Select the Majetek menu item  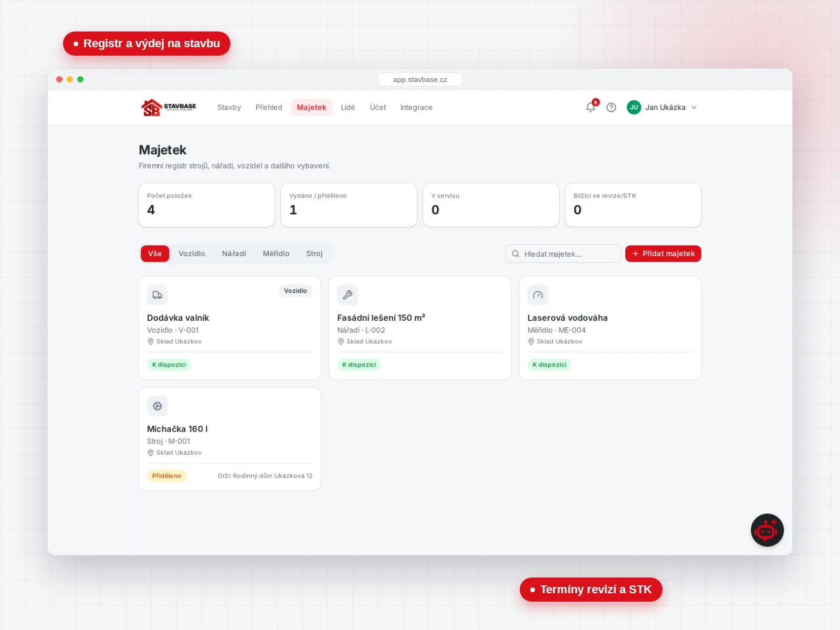pos(312,107)
